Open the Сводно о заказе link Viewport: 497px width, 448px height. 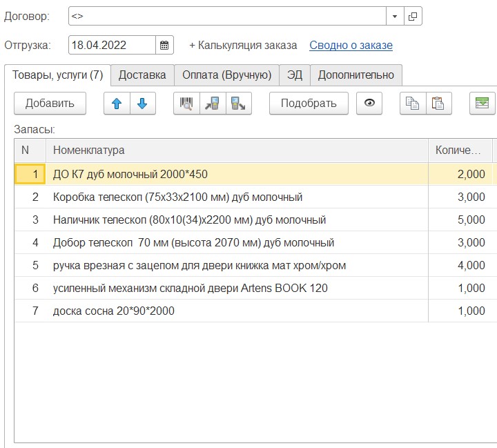351,46
